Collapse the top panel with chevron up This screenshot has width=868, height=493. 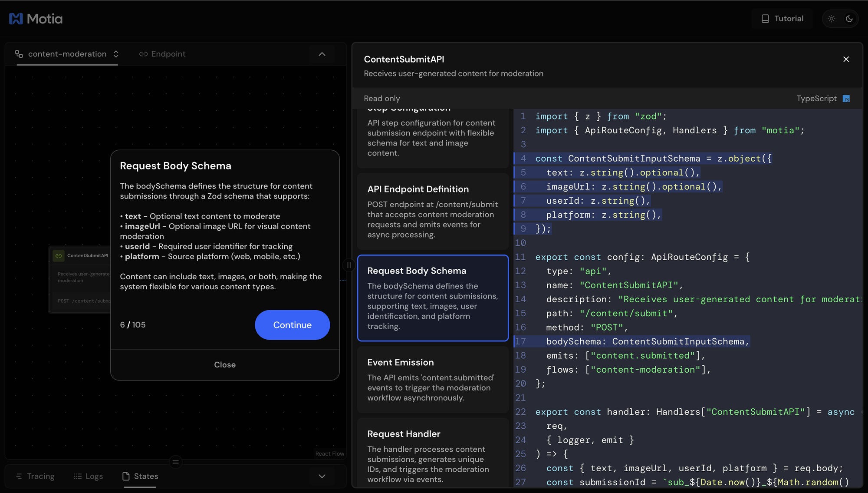click(x=322, y=54)
